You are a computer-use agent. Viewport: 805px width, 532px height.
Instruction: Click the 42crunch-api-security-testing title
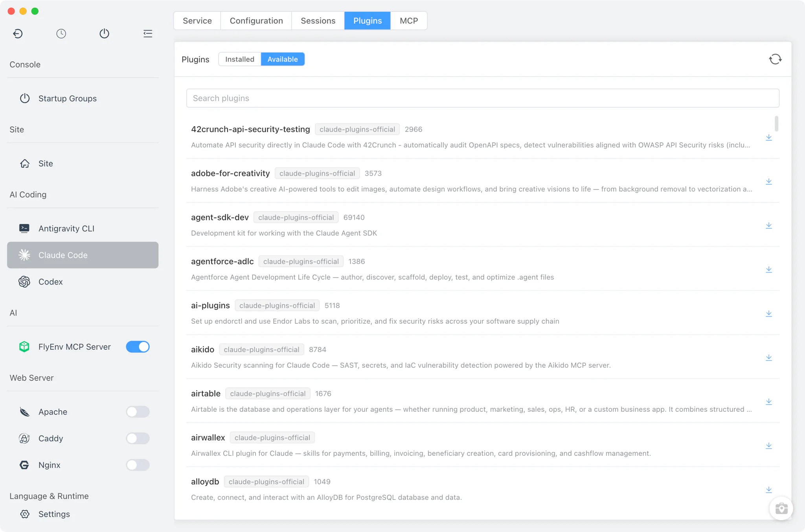pyautogui.click(x=250, y=129)
